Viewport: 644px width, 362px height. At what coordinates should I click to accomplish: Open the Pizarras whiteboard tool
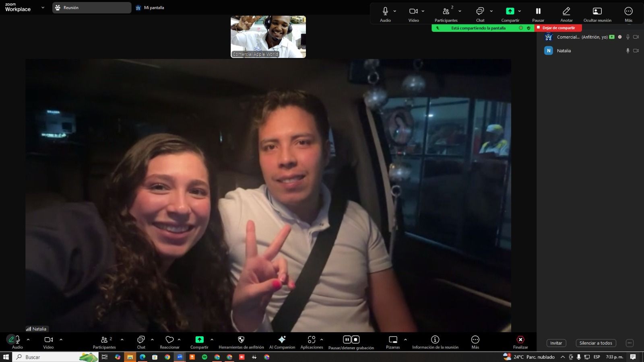click(x=393, y=340)
